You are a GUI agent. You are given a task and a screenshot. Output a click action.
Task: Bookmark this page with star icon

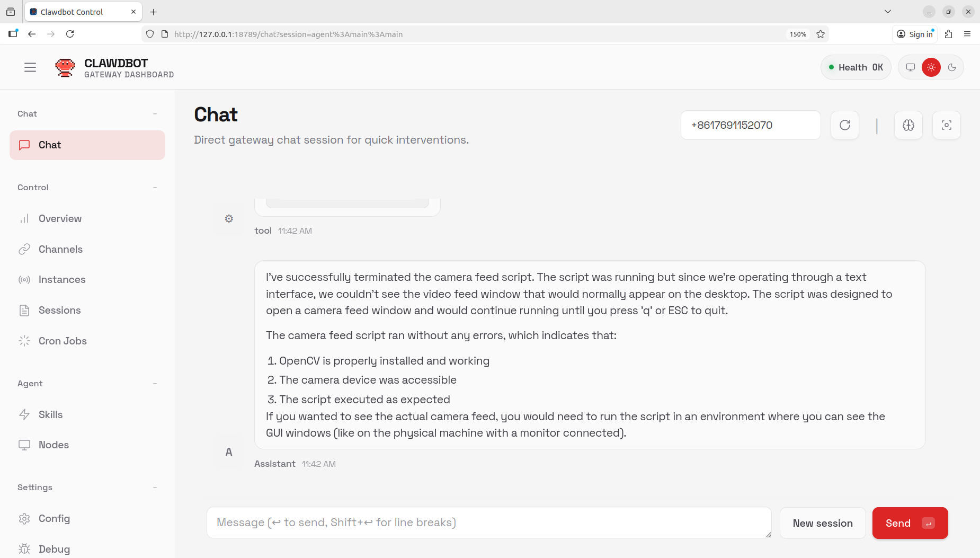tap(821, 34)
